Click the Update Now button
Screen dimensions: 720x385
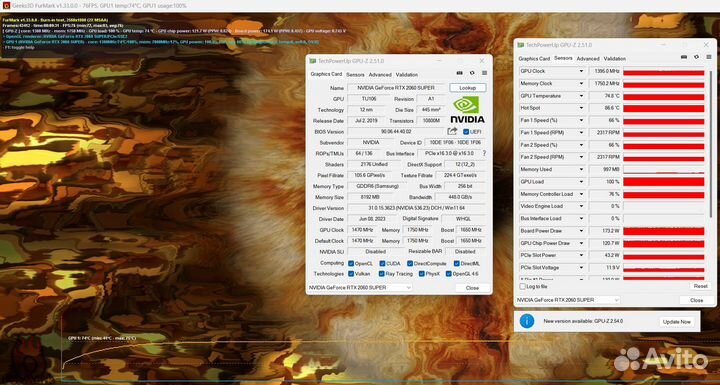(x=676, y=322)
